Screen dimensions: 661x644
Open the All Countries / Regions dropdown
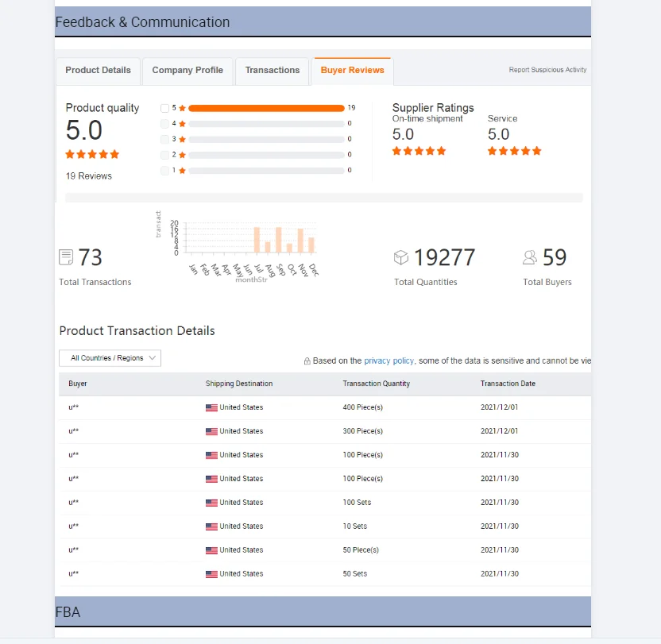click(x=110, y=358)
